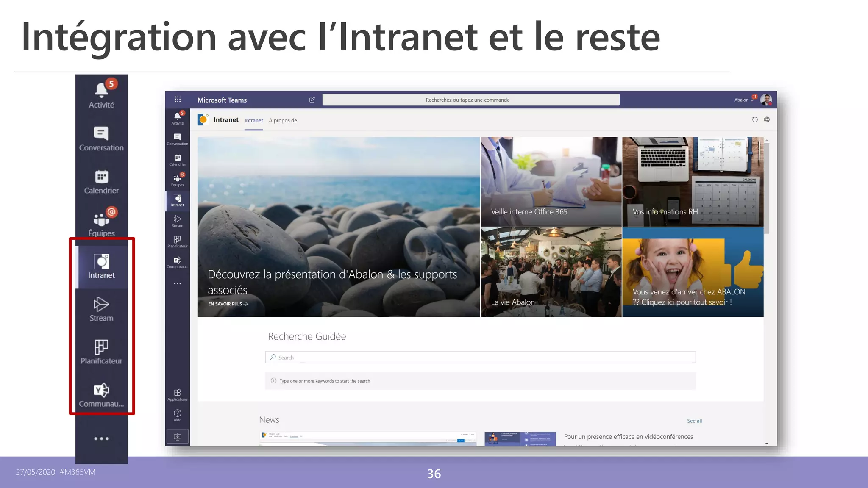This screenshot has width=868, height=488.
Task: Open Calendrier in the enlarged sidebar
Action: [x=101, y=182]
